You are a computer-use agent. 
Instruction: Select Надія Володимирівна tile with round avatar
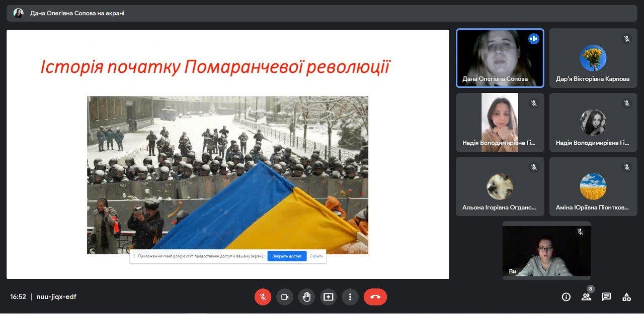click(593, 122)
